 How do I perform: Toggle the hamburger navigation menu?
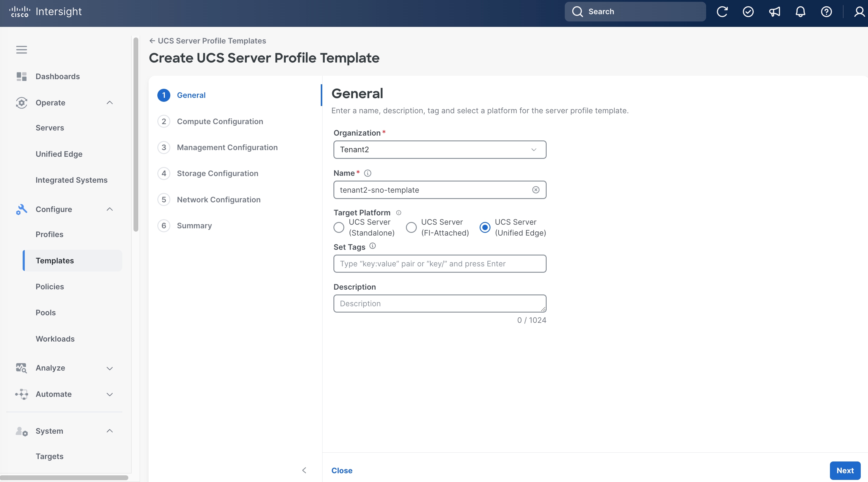pos(21,50)
